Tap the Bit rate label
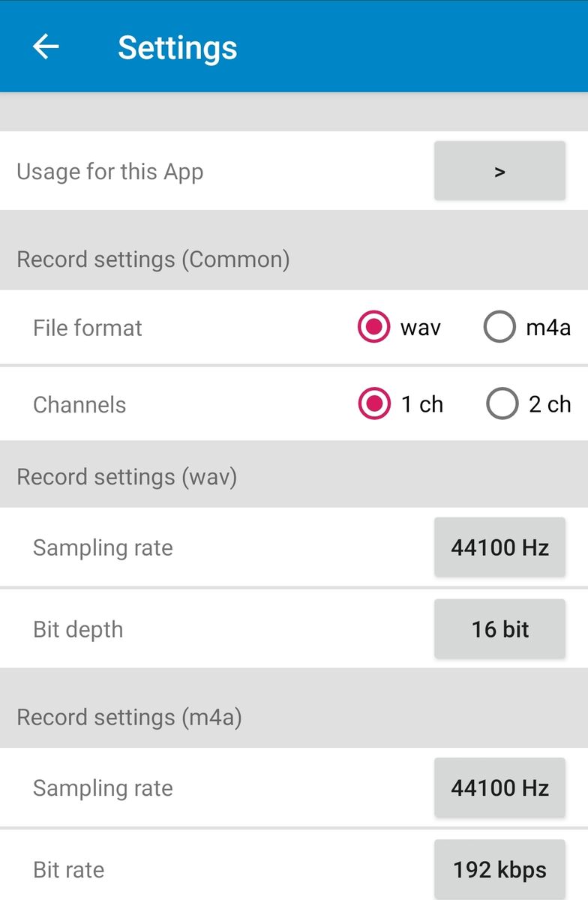 (69, 870)
